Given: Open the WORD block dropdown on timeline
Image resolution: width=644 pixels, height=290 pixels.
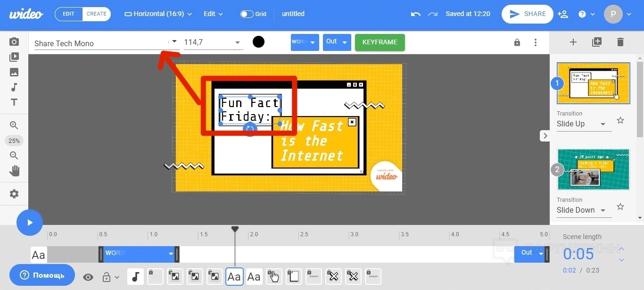Looking at the screenshot, I should 171,254.
